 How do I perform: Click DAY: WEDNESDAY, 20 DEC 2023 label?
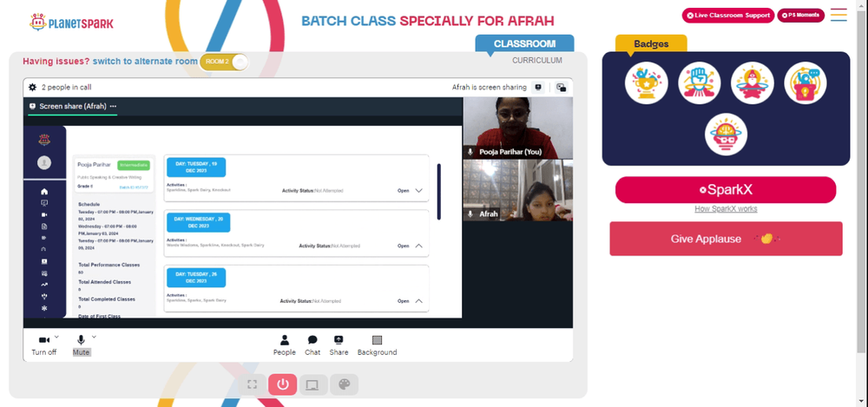coord(198,223)
